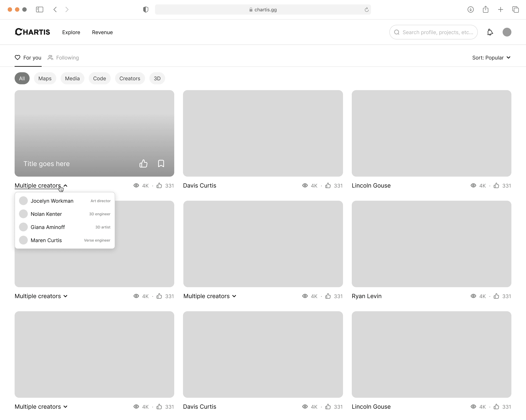Toggle the browser sidebar icon
This screenshot has width=526, height=420.
[39, 9]
